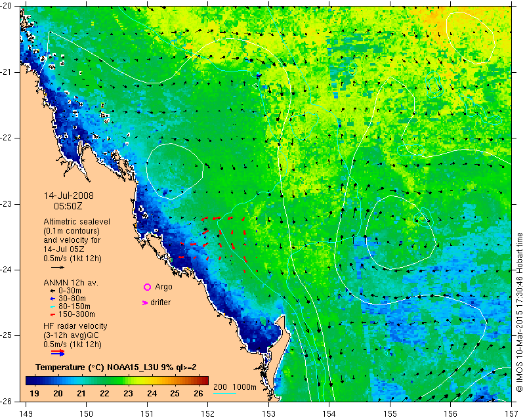This screenshot has width=525, height=420.
Task: Click the date text 14-Jul-2008
Action: (x=69, y=196)
